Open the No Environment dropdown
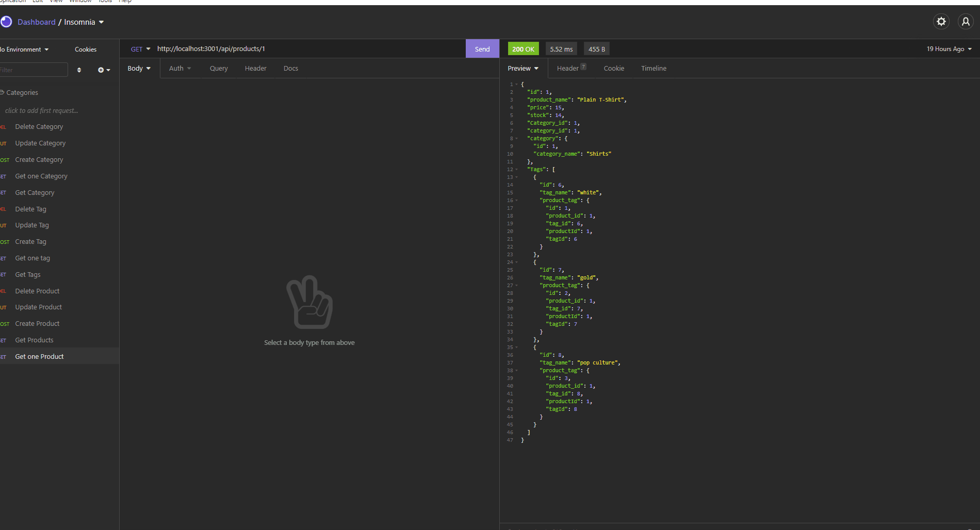 point(23,49)
